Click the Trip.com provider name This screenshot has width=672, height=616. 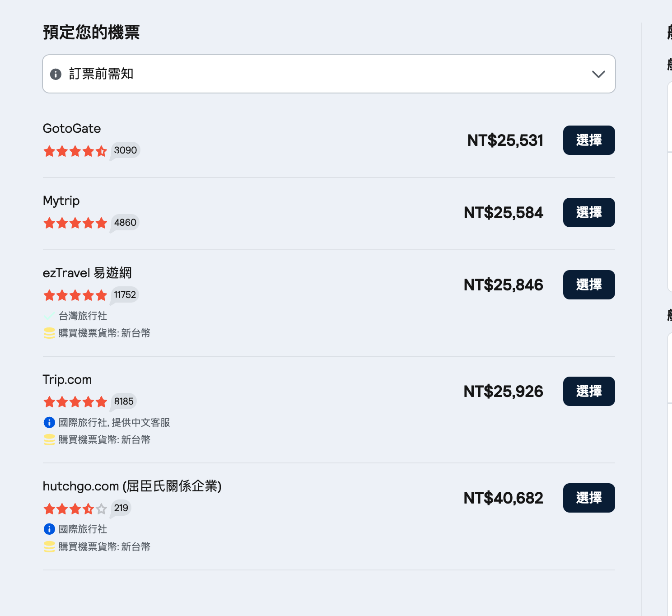click(67, 380)
